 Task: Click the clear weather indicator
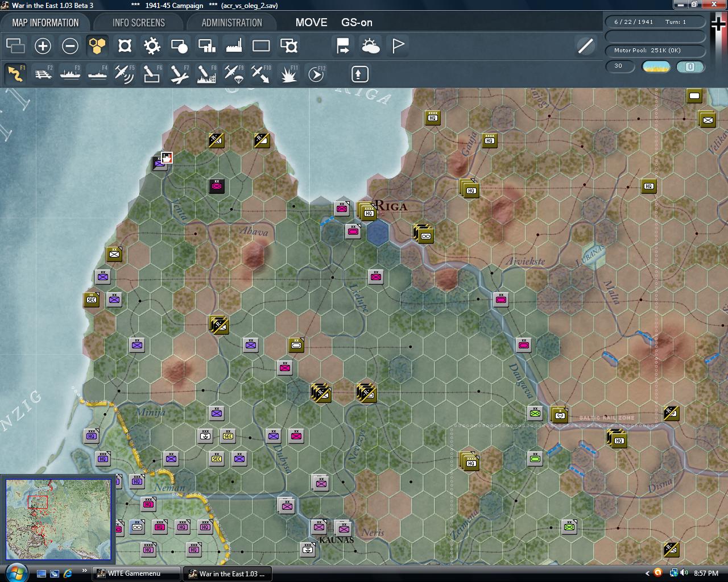[x=656, y=66]
